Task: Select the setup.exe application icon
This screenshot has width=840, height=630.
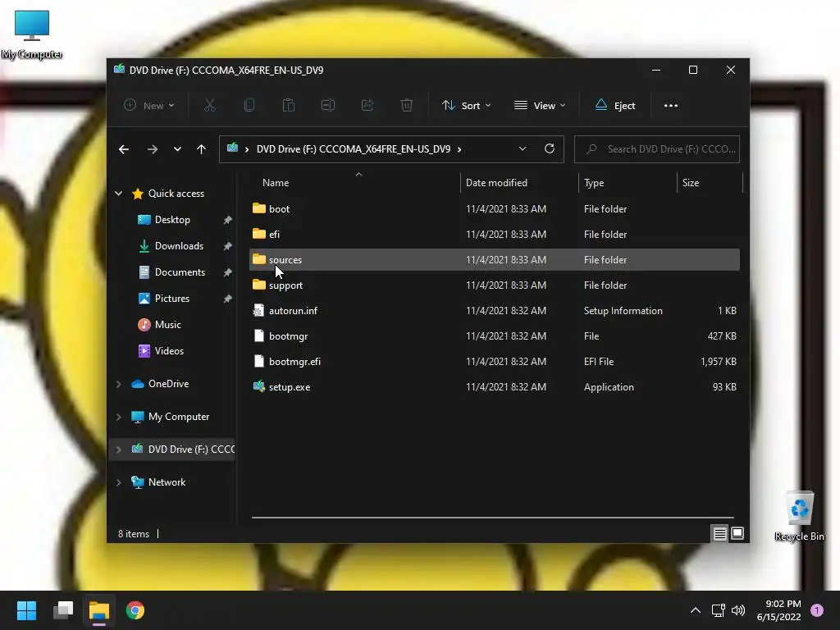Action: point(259,387)
